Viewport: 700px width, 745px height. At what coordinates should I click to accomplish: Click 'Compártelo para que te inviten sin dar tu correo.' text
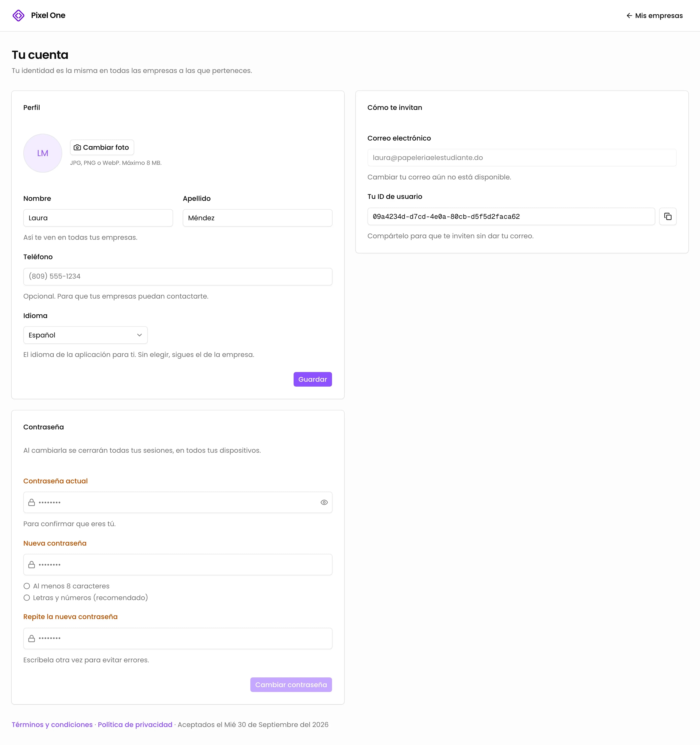[x=450, y=236]
